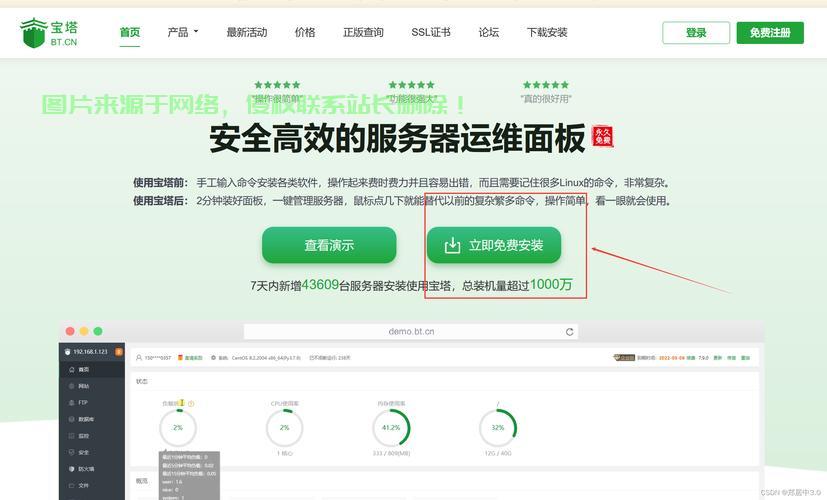Go to the 首页 navigation tab
Image resolution: width=827 pixels, height=500 pixels.
tap(130, 33)
